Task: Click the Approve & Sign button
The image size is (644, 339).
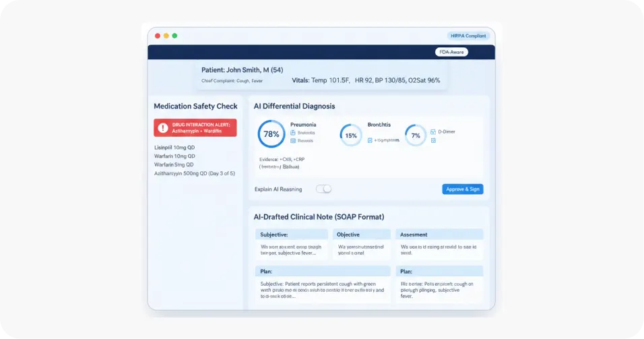Action: (x=463, y=189)
